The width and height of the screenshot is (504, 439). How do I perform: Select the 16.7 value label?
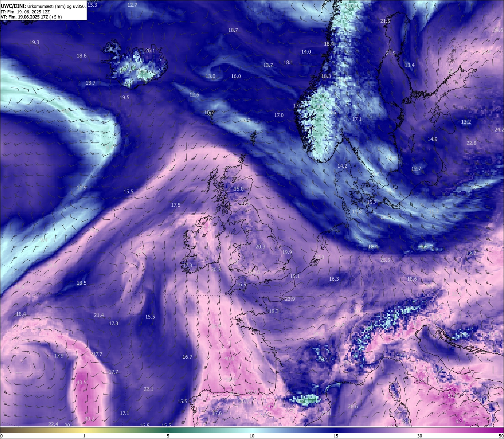coord(187,357)
